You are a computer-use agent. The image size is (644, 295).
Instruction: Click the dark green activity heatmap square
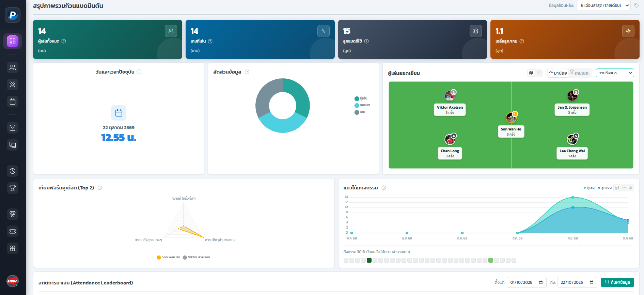click(369, 260)
